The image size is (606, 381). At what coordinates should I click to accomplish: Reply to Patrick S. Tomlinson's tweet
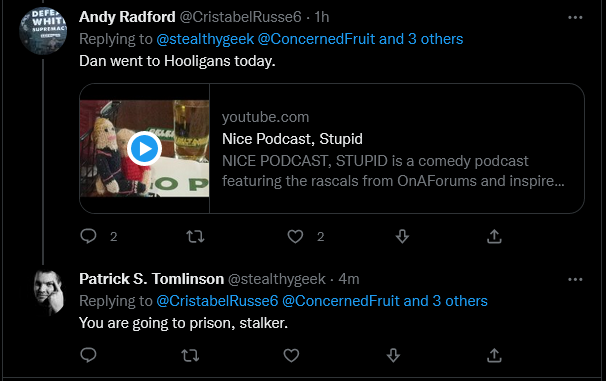89,355
